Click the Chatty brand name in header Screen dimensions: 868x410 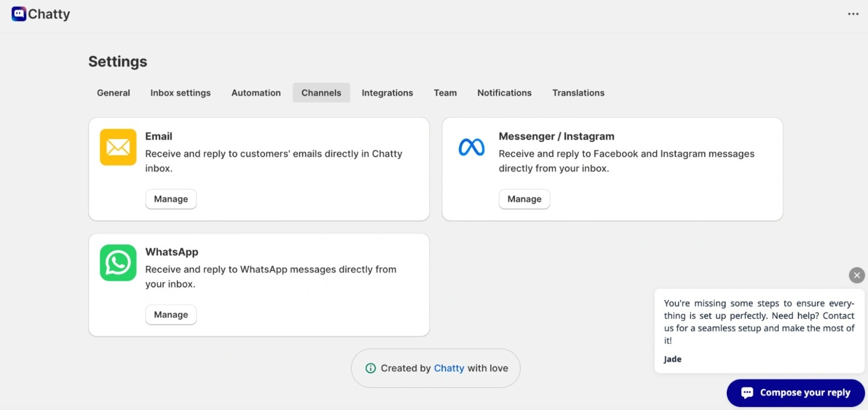click(x=49, y=14)
